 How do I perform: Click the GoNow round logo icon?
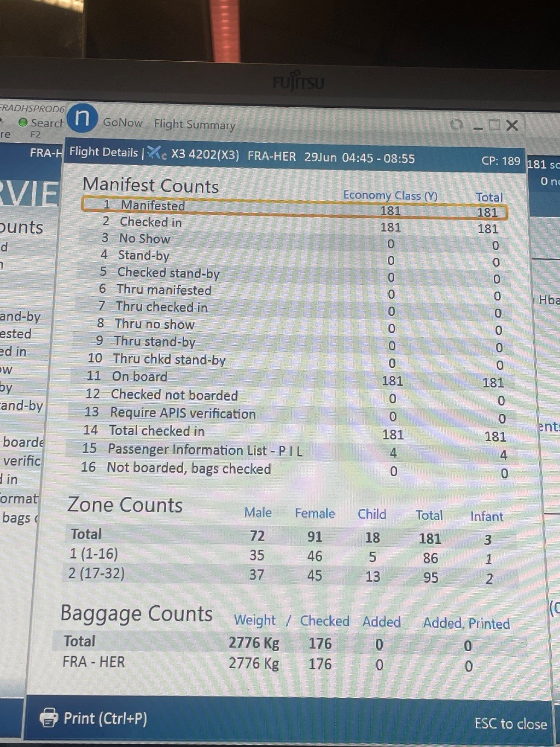(x=83, y=118)
